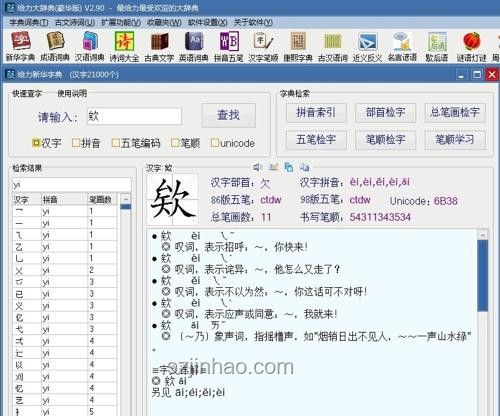Viewport: 500px width, 416px height.
Task: Select the 五笔编码 search mode option
Action: click(x=136, y=143)
